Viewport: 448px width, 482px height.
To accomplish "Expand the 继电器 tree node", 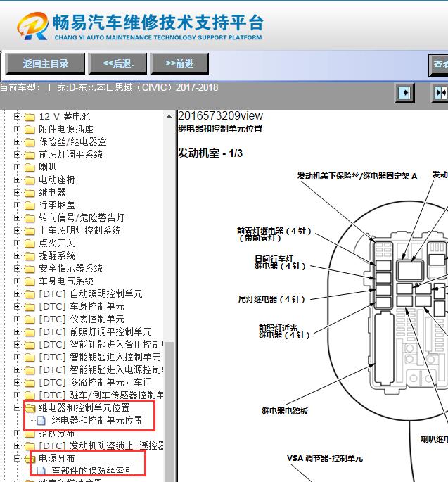I will 17,192.
